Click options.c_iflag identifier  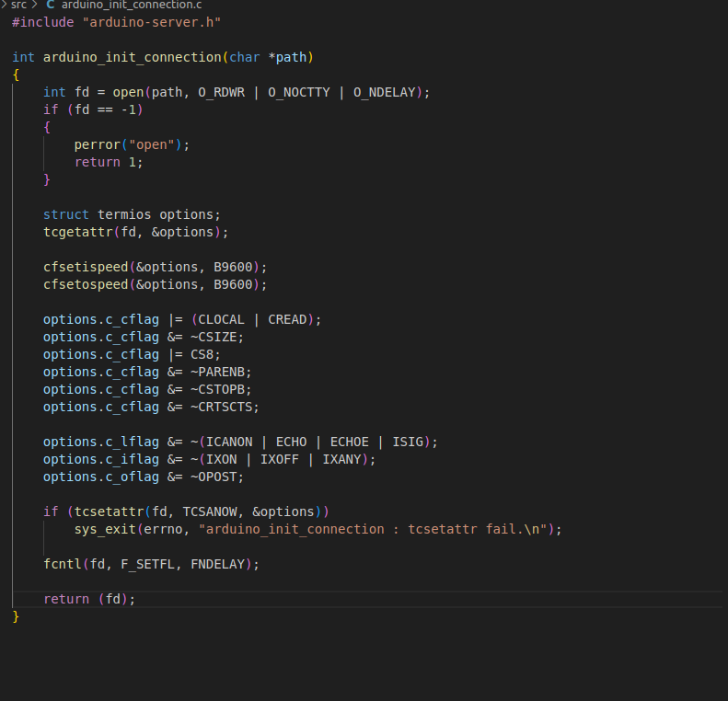[101, 459]
